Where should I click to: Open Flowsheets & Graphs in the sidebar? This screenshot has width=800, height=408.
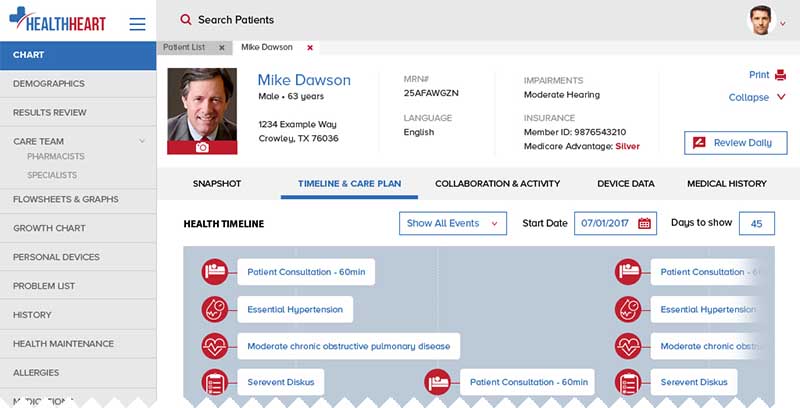point(66,199)
